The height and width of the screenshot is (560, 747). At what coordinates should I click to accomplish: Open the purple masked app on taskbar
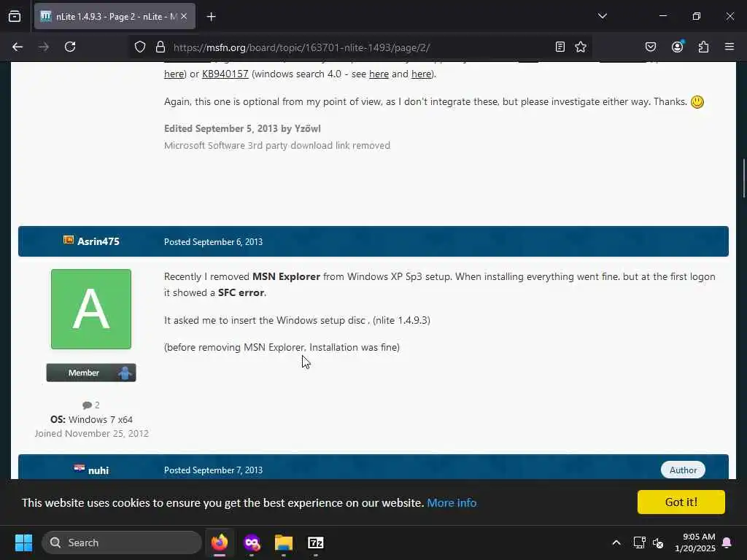pos(252,542)
